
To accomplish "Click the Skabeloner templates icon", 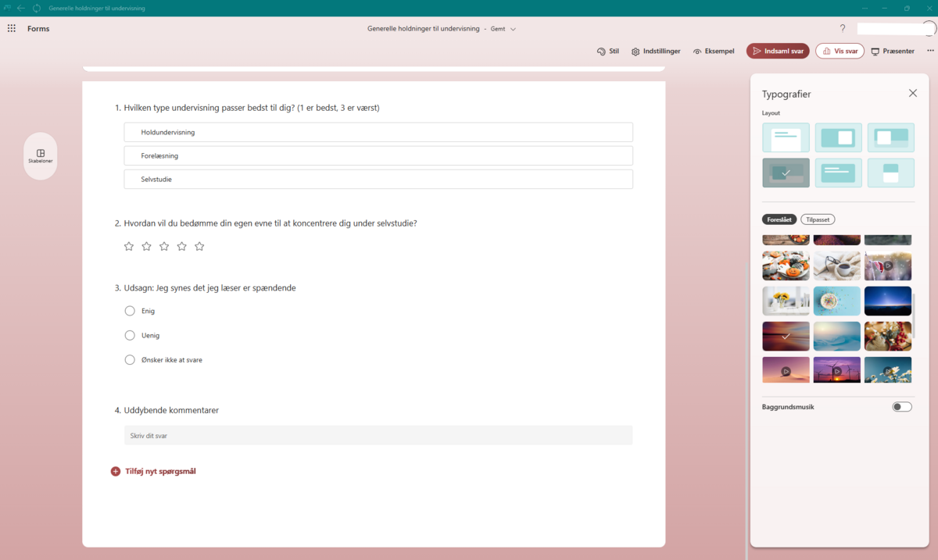I will pos(41,153).
